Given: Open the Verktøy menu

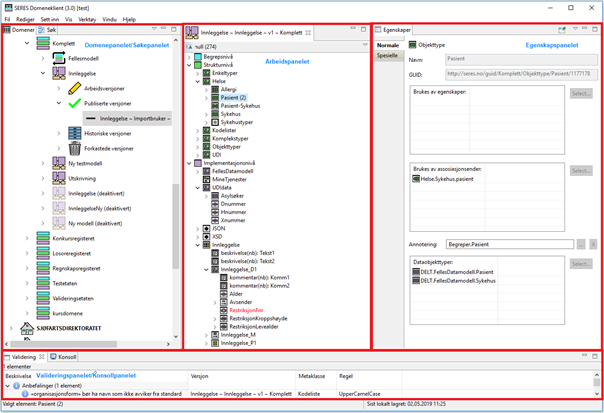Looking at the screenshot, I should 87,19.
